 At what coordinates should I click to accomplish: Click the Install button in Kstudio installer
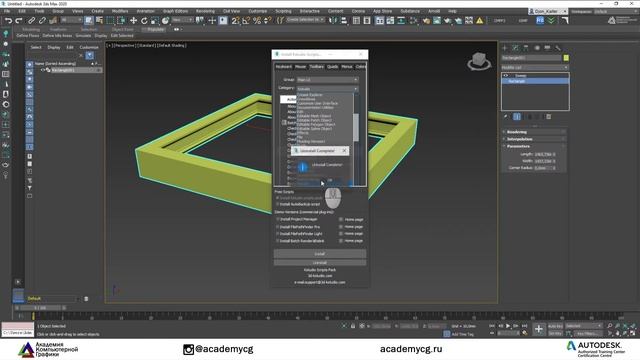click(320, 254)
